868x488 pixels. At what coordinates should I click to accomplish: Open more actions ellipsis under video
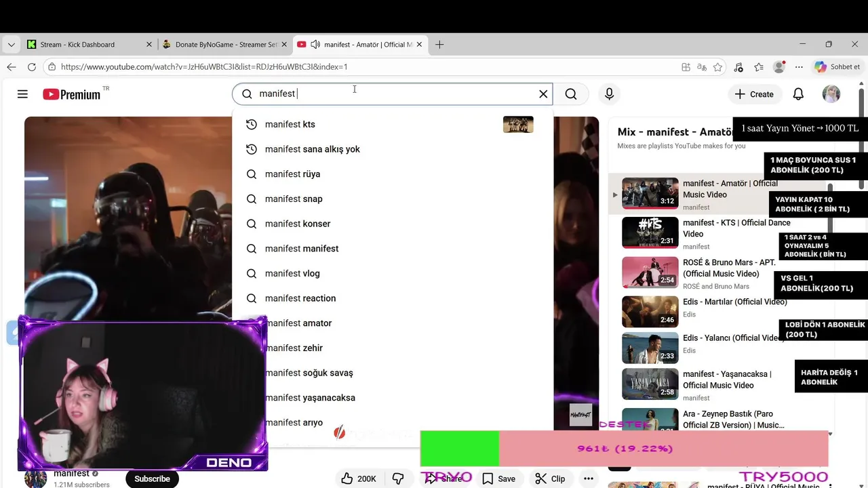click(x=589, y=479)
